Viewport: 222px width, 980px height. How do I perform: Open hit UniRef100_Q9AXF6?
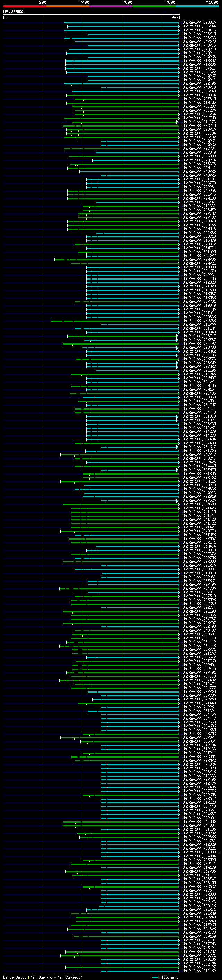tap(199, 30)
